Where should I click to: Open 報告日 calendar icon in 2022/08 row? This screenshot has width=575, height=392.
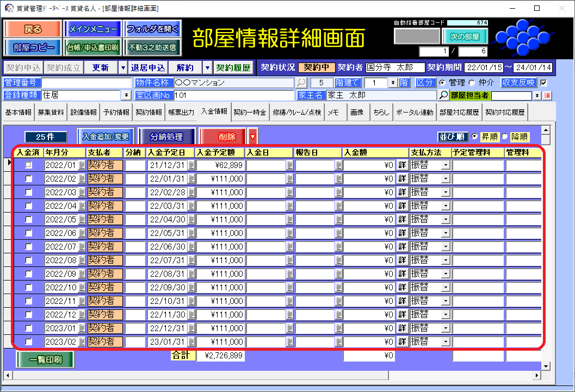pos(338,260)
